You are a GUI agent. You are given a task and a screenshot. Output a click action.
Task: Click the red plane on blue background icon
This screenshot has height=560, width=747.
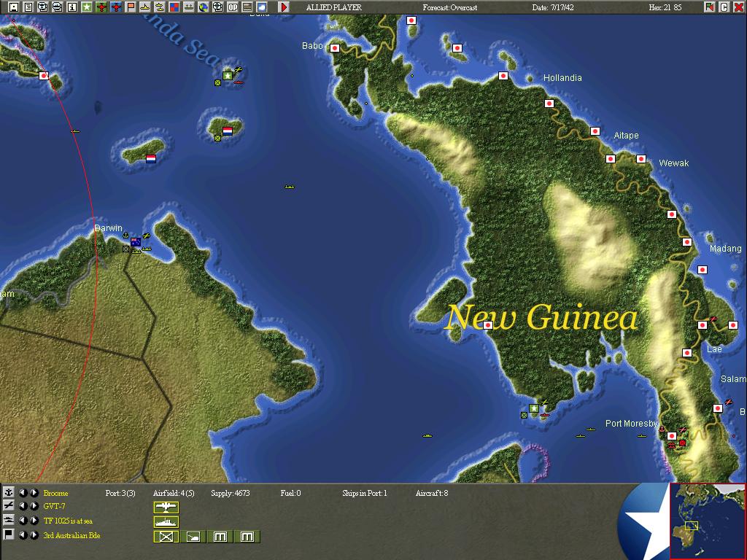116,7
